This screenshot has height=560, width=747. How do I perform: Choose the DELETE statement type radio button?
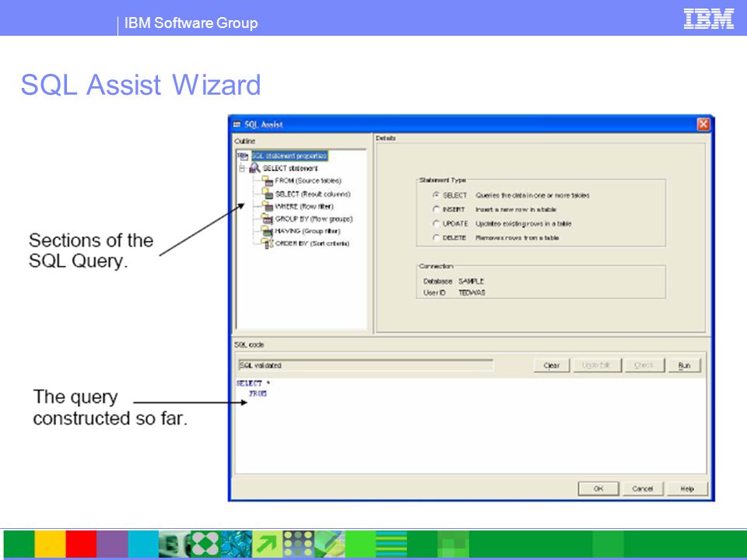pyautogui.click(x=436, y=237)
